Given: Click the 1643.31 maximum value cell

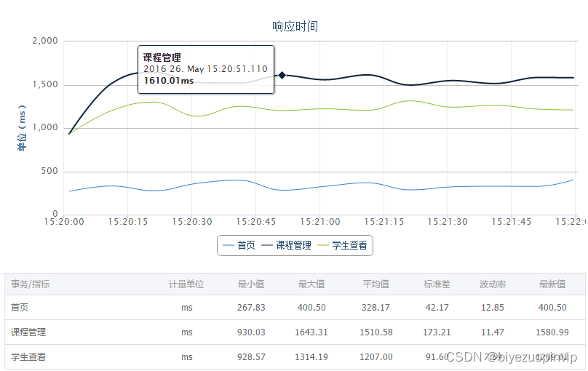Looking at the screenshot, I should coord(311,332).
